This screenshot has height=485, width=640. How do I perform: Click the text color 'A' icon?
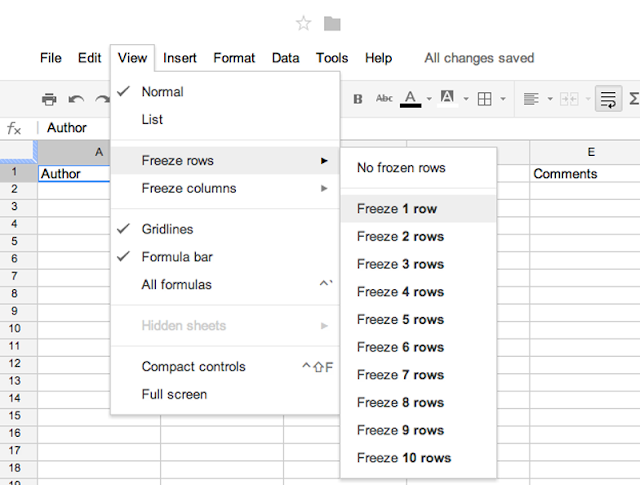pos(410,98)
